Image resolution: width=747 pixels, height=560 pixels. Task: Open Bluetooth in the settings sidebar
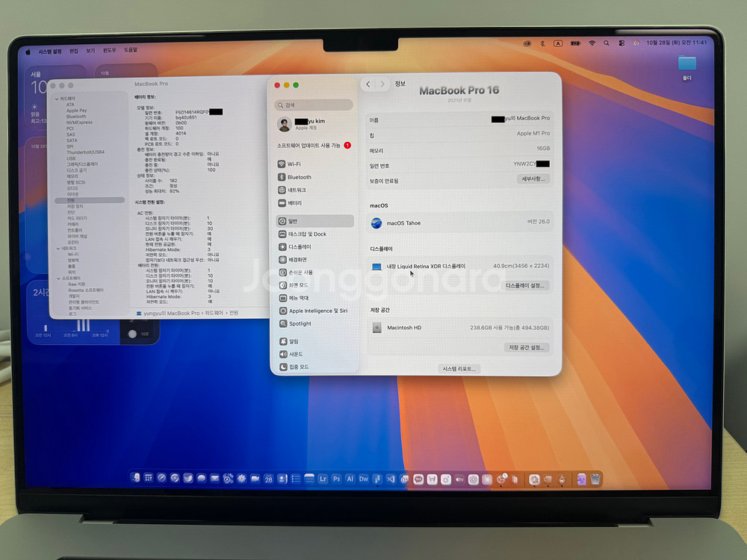click(299, 177)
